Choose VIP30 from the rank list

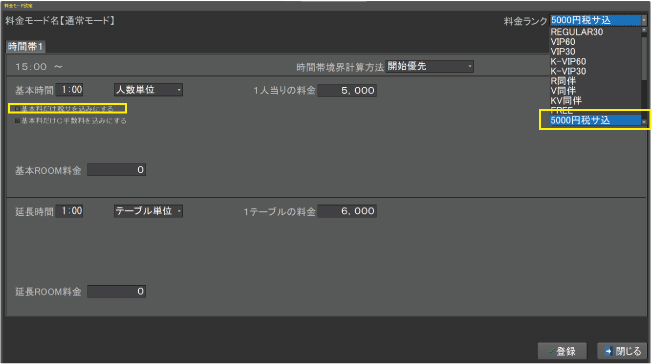[595, 52]
